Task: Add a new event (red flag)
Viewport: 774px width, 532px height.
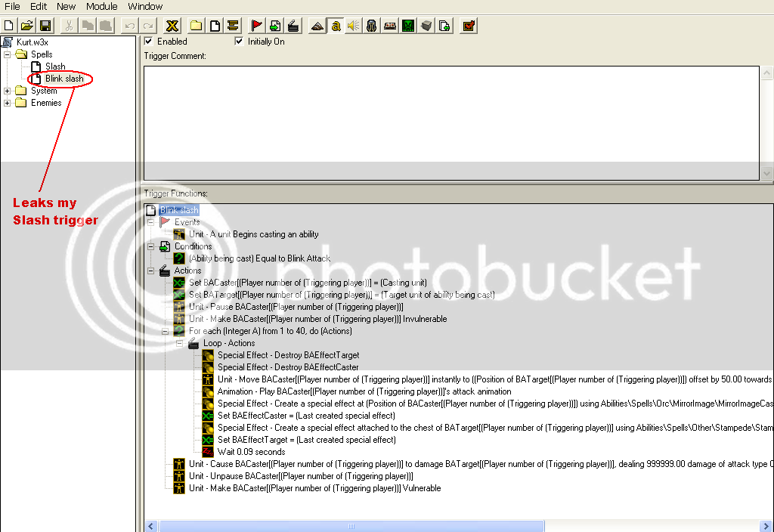Action: tap(257, 26)
